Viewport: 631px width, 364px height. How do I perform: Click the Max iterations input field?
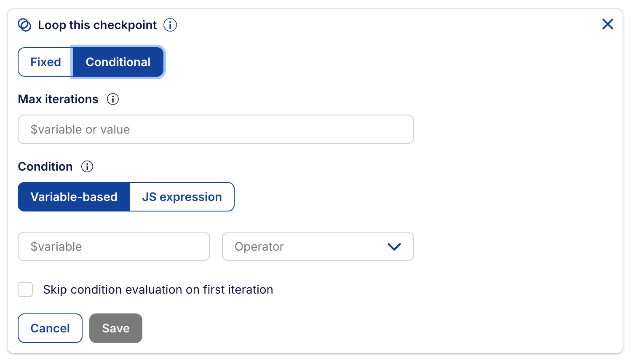[216, 129]
